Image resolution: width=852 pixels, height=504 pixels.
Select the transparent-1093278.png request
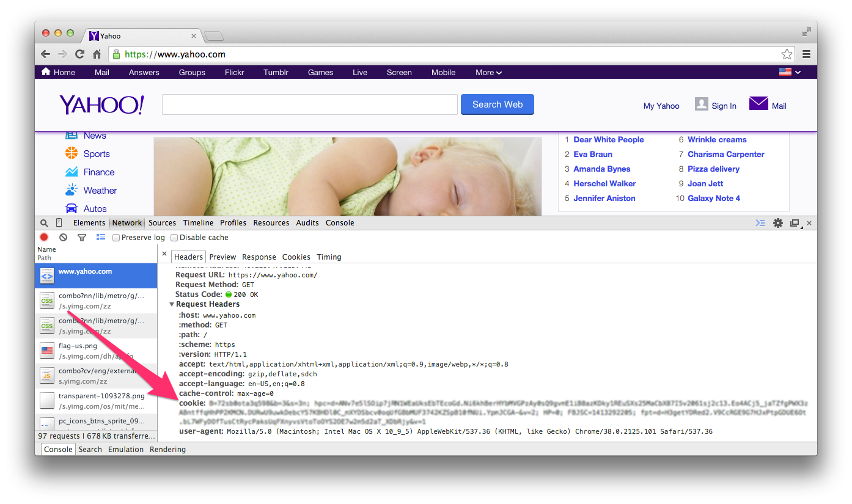coord(96,401)
